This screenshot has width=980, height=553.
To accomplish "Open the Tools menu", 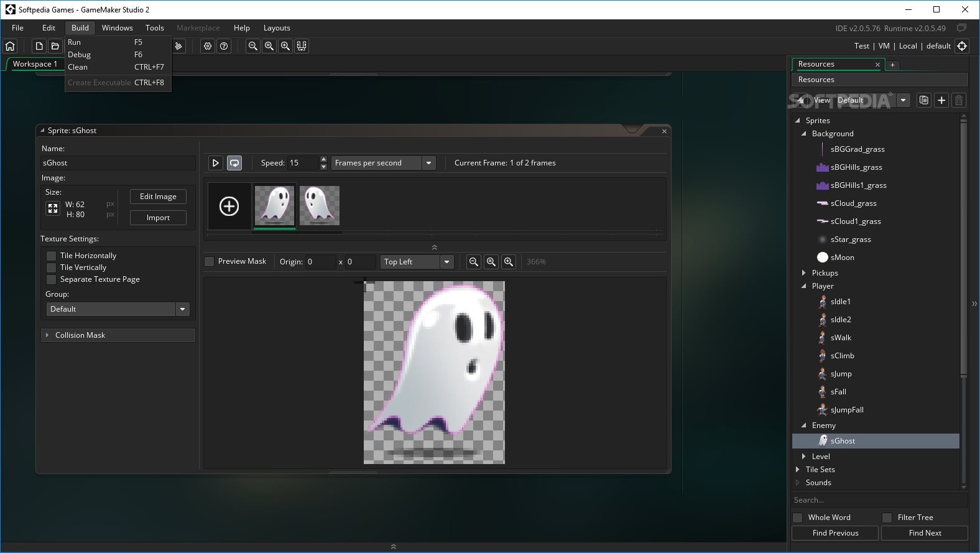I will [x=154, y=28].
